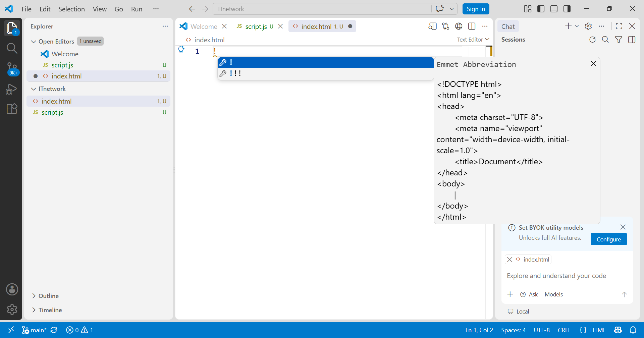Screen dimensions: 644x338
Task: Open the chat dropdown next to command center
Action: point(452,9)
